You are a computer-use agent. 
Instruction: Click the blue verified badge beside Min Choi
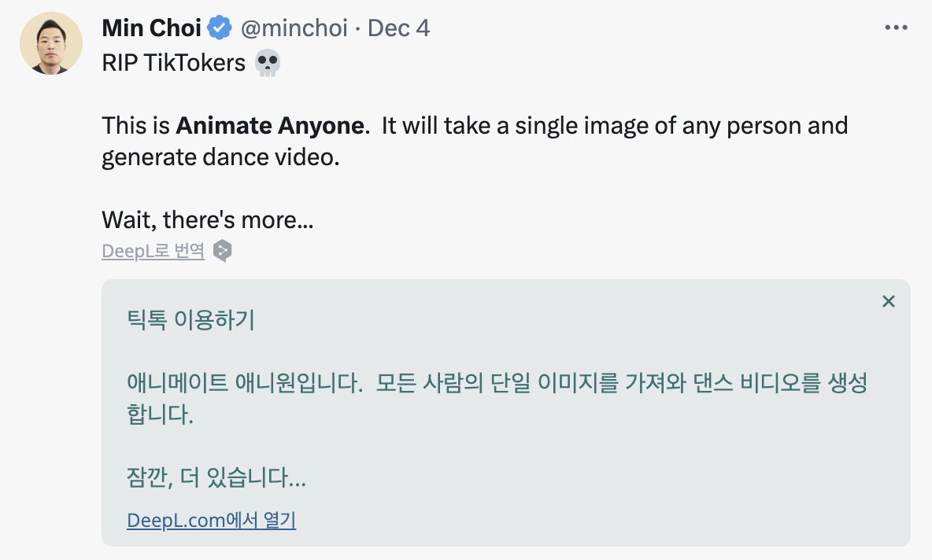pos(218,27)
